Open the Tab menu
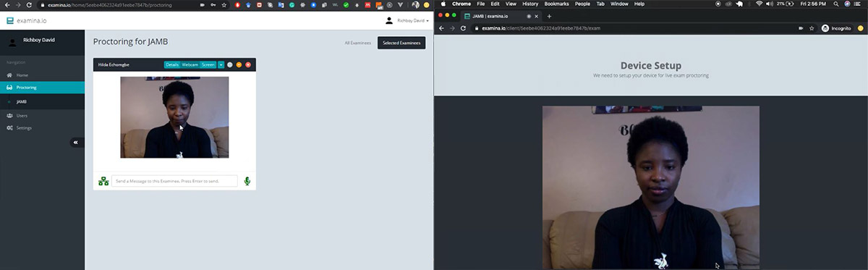This screenshot has height=270, width=868. (600, 4)
